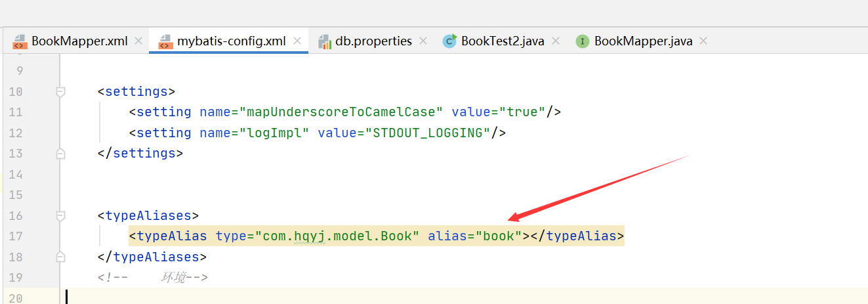
Task: Click the "com.hqyj.model.Book" type value
Action: pyautogui.click(x=337, y=236)
